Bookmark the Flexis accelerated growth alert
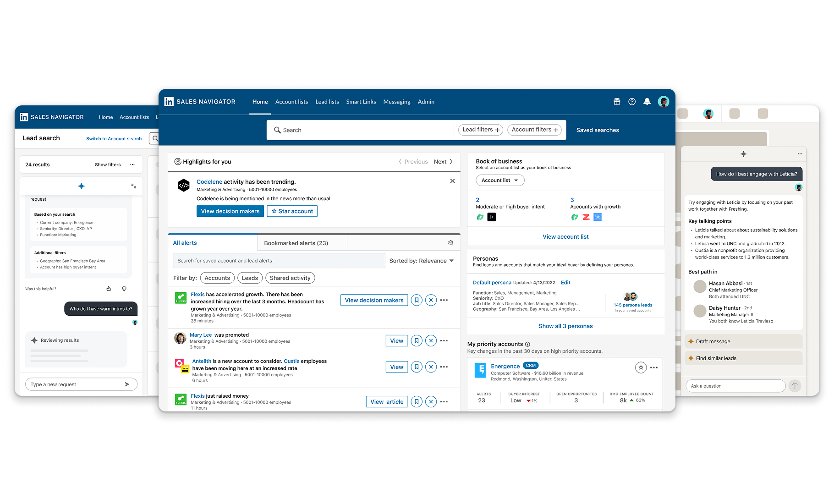Screen dimensions: 834x504 pos(417,300)
